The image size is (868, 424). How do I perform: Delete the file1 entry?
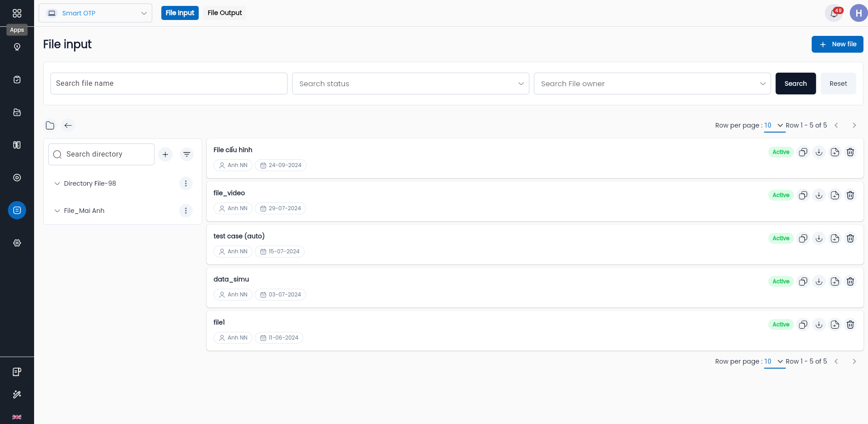pyautogui.click(x=850, y=325)
